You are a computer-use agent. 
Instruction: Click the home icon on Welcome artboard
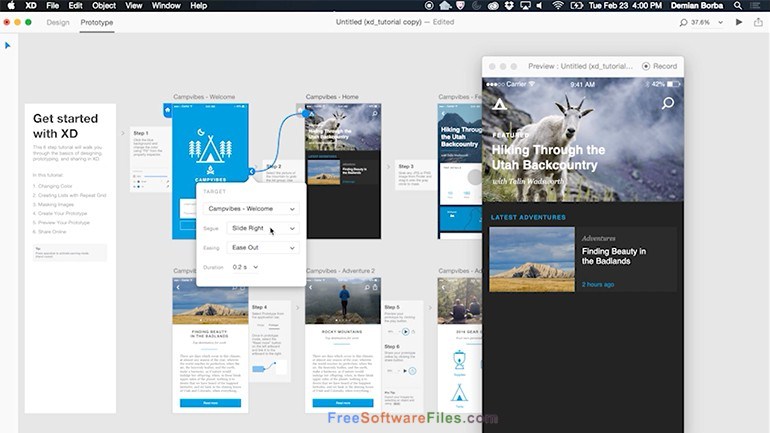point(167,110)
